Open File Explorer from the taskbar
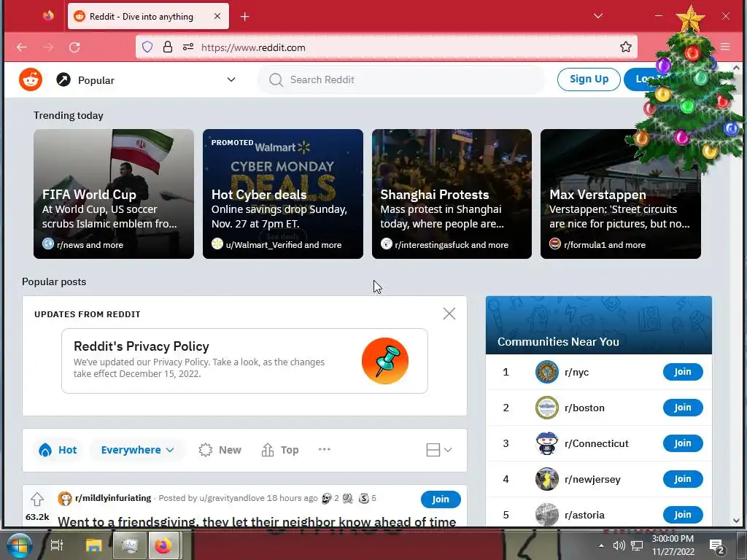This screenshot has height=560, width=747. (94, 545)
